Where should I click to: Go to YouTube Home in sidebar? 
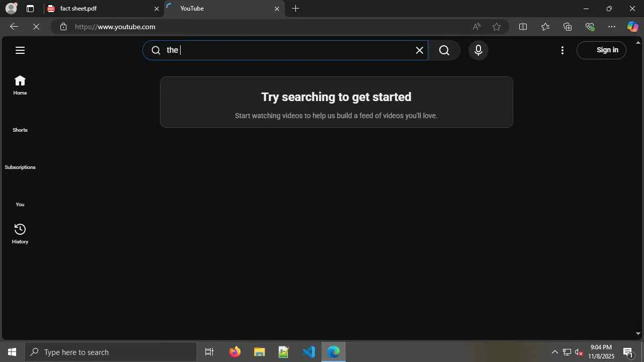20,85
